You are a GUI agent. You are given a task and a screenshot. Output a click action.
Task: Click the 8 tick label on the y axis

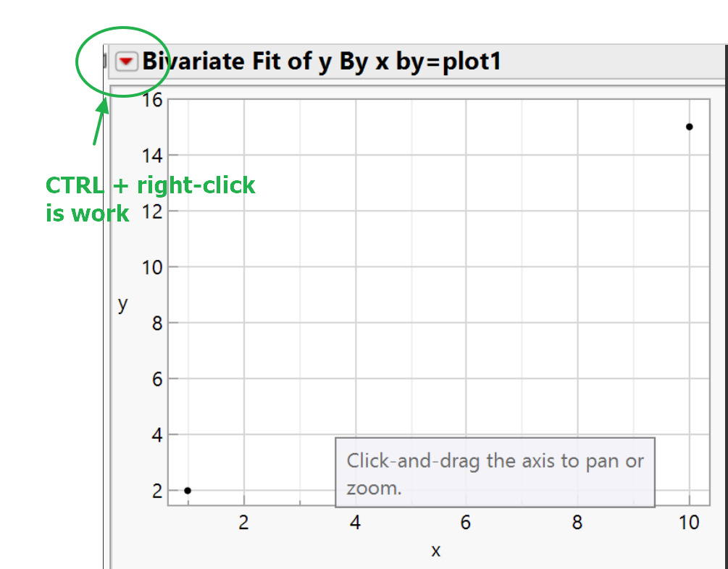157,323
